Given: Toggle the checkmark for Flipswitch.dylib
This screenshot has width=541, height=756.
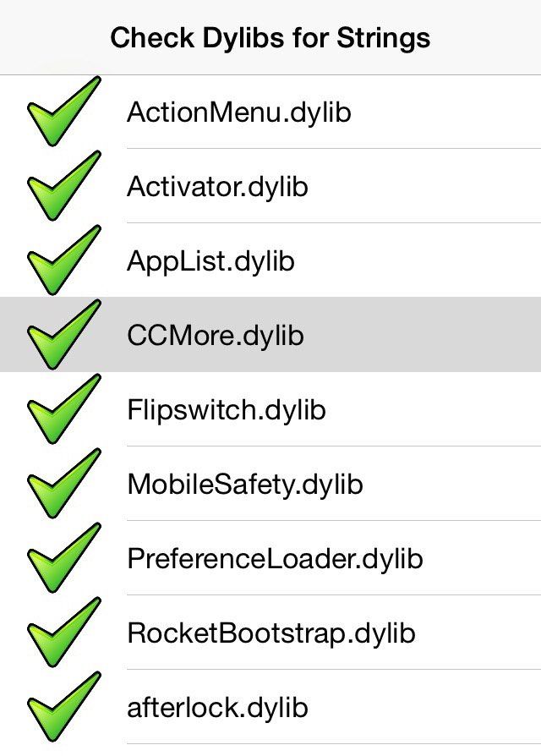Looking at the screenshot, I should click(x=63, y=410).
